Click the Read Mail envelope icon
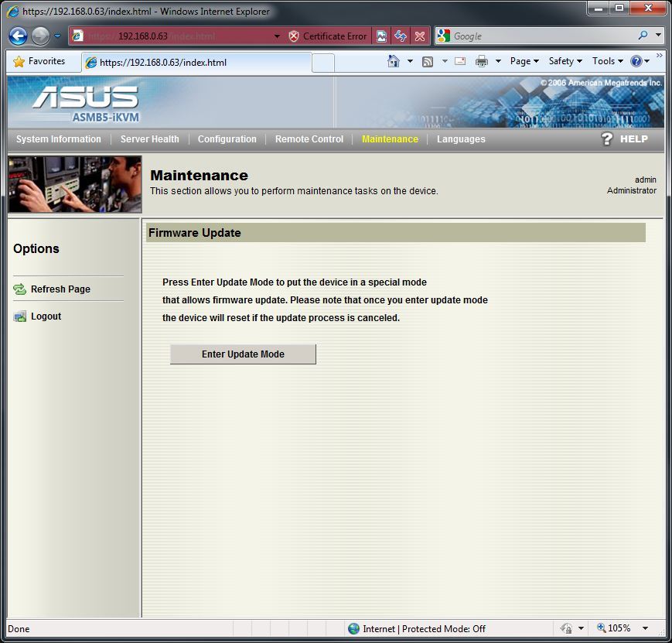Viewport: 672px width, 643px height. (x=460, y=61)
